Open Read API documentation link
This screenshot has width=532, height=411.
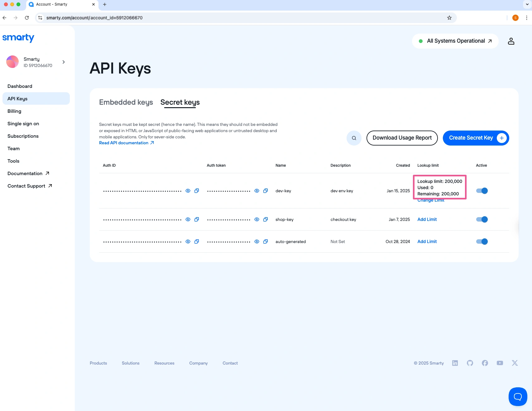click(x=124, y=143)
